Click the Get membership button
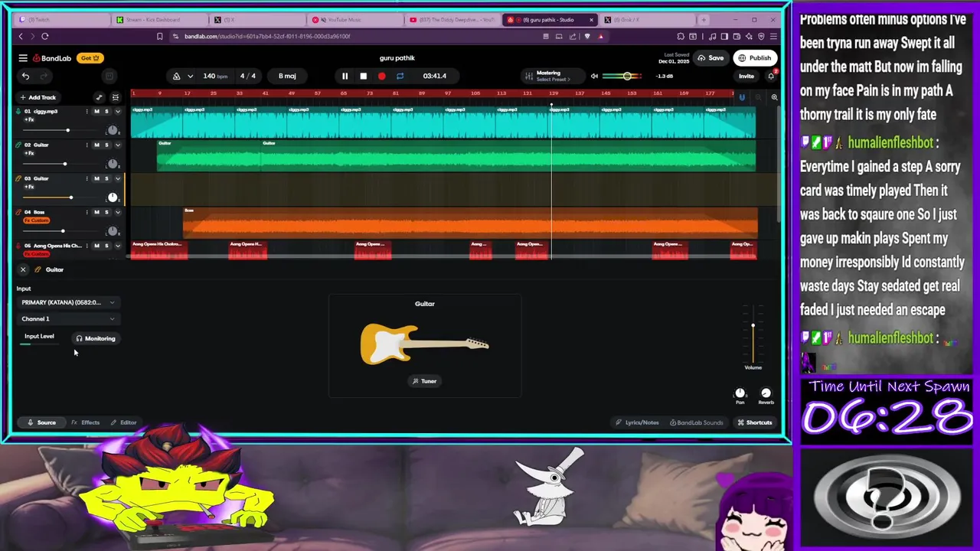 pos(90,58)
